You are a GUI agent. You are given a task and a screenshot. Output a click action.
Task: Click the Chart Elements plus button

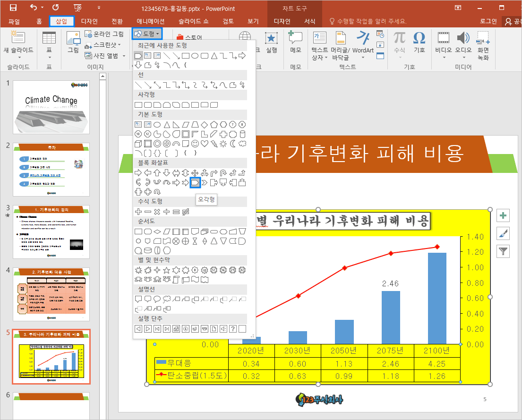(x=503, y=215)
